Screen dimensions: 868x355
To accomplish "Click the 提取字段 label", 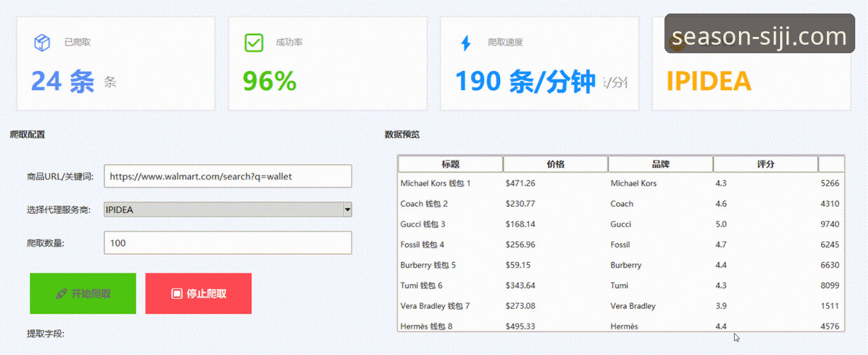I will (45, 334).
